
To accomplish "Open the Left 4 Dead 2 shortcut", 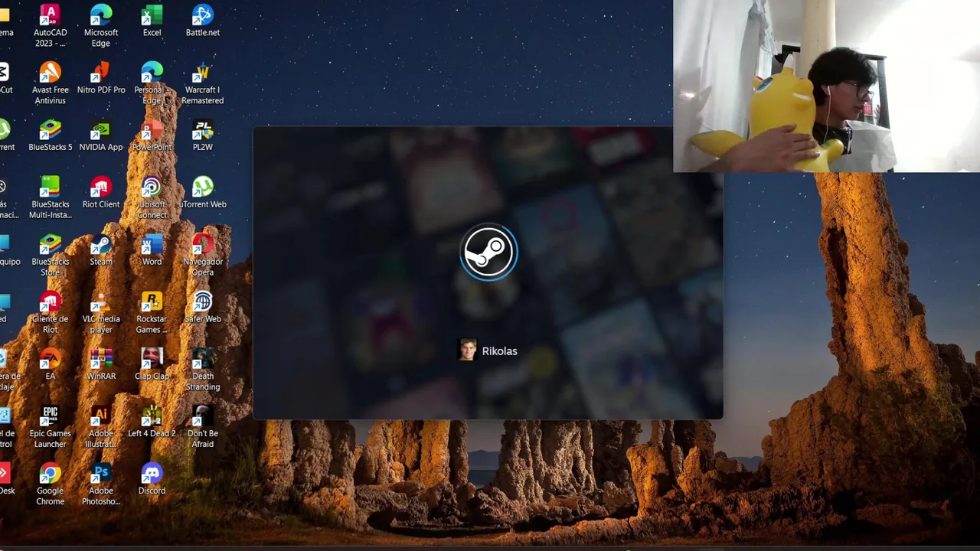I will tap(152, 422).
